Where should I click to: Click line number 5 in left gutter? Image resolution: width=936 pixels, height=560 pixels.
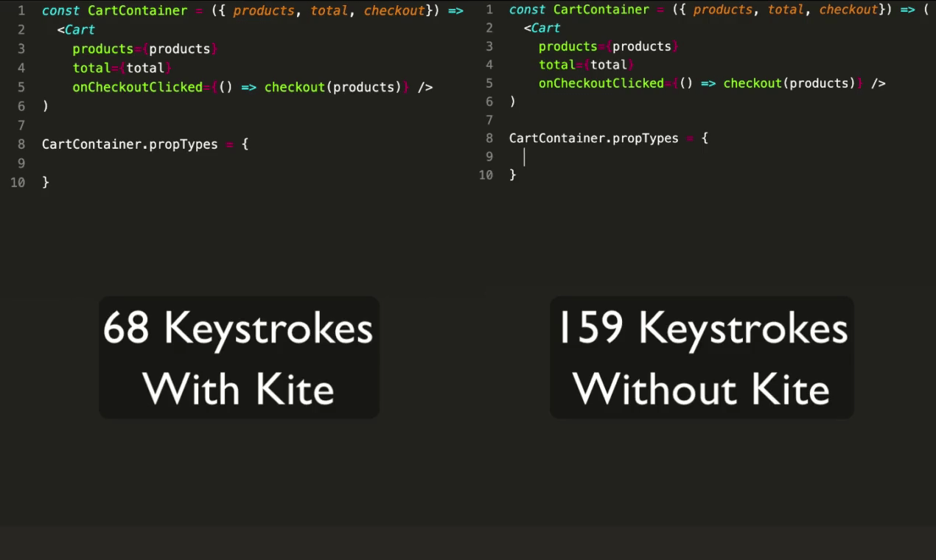pyautogui.click(x=21, y=87)
